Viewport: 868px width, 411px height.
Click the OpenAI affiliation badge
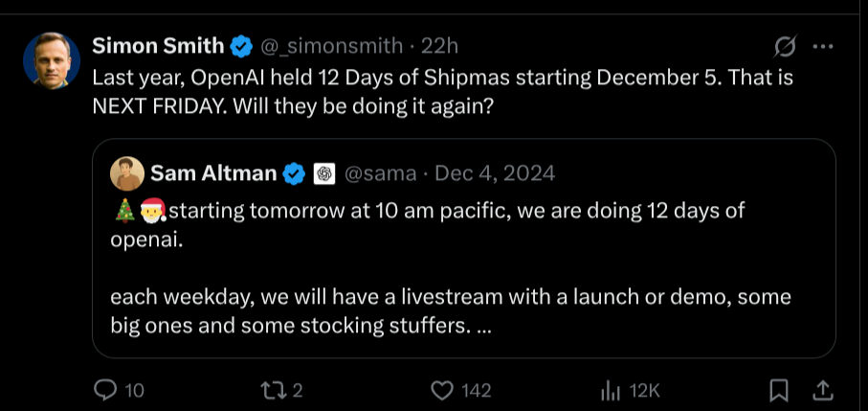[x=323, y=173]
